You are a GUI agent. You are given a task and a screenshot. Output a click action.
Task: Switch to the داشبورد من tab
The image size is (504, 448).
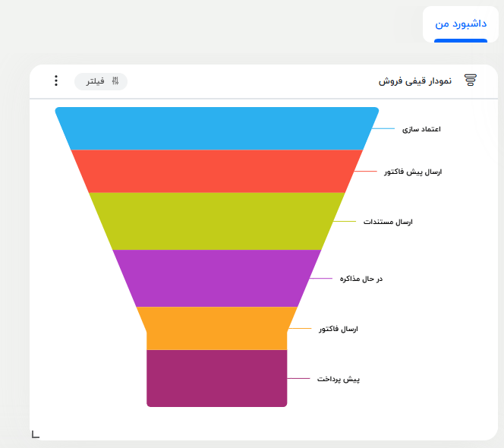[461, 24]
